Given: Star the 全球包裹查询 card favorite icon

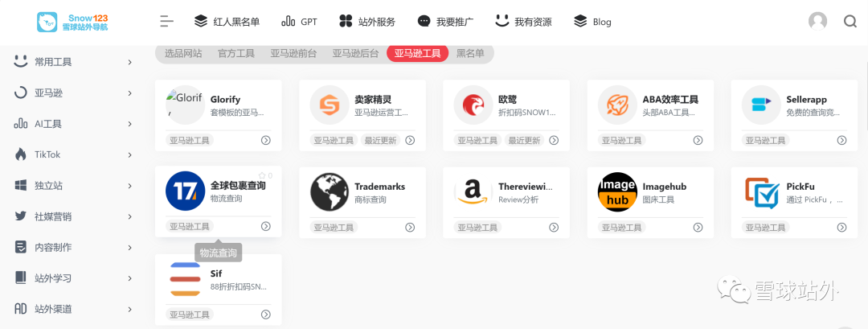Looking at the screenshot, I should 262,175.
